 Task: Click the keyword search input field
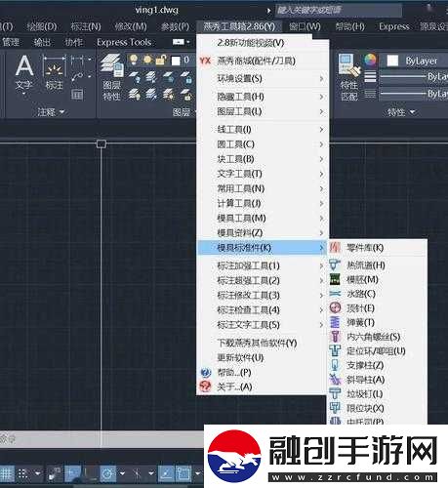click(339, 11)
